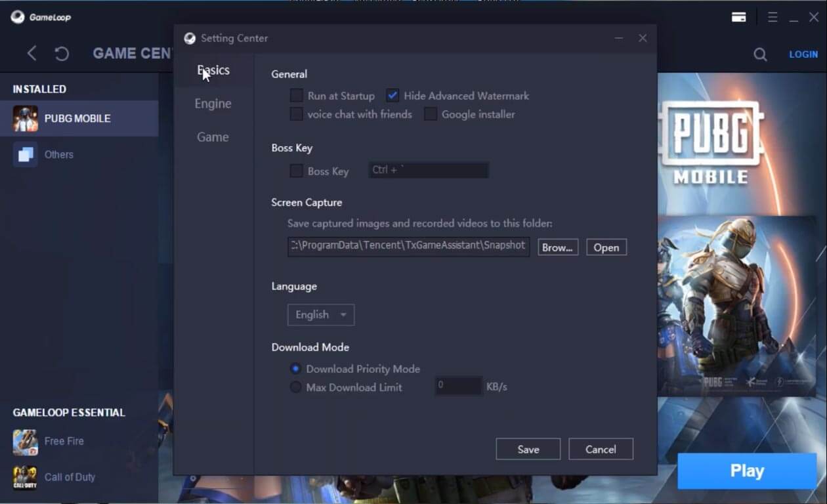827x504 pixels.
Task: Refresh the Game Center page
Action: click(x=62, y=54)
